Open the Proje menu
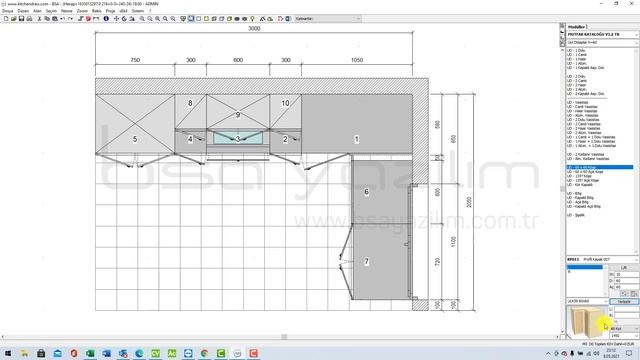 click(x=110, y=11)
